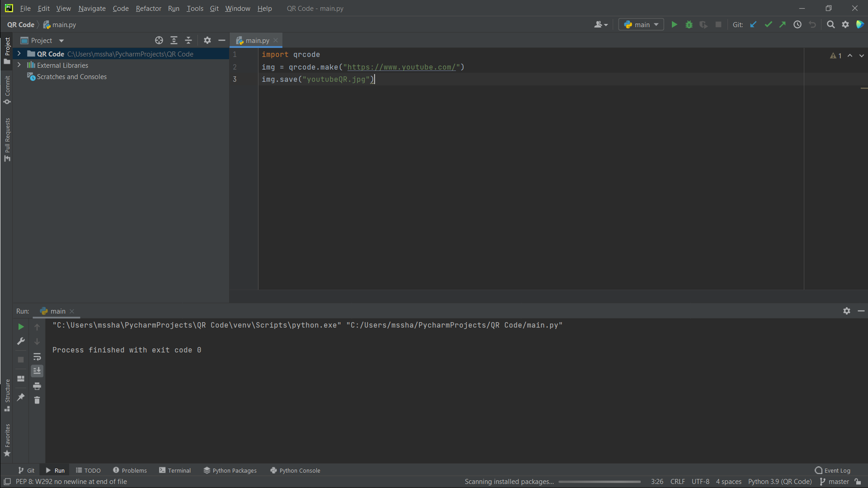Click the Git commit checkmark icon
The width and height of the screenshot is (868, 488).
coord(768,24)
